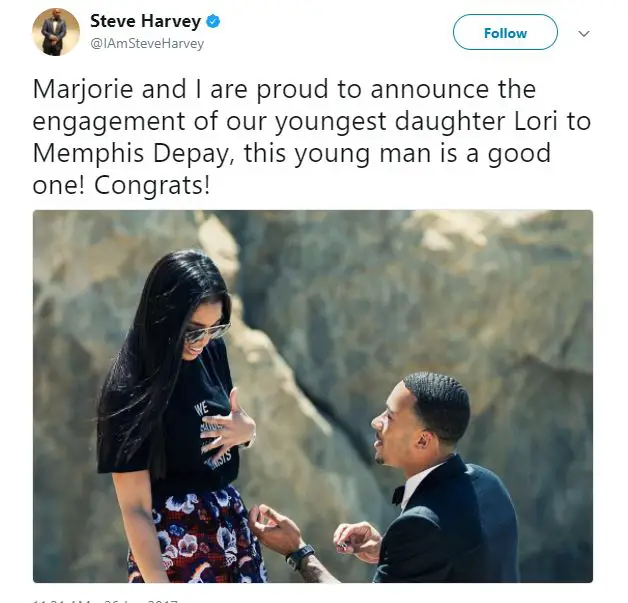Open the proposal photo attached to tweet
Viewport: 628px width, 603px height.
(313, 396)
